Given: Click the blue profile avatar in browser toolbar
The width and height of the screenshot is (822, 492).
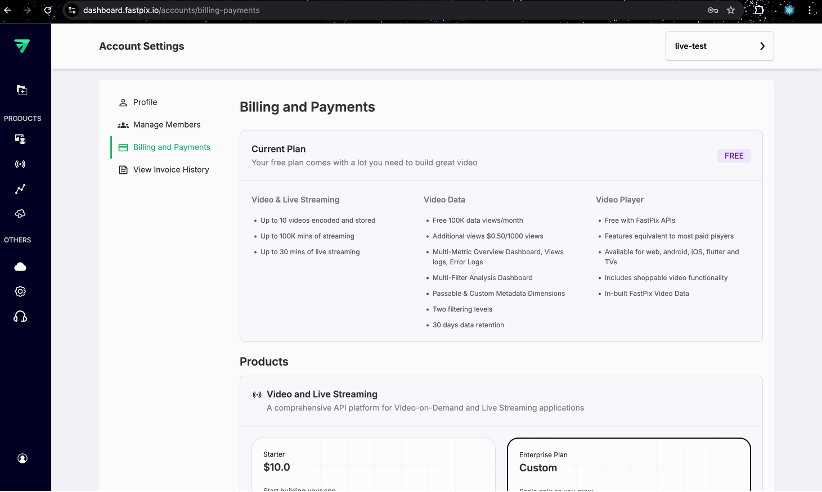Looking at the screenshot, I should click(789, 10).
